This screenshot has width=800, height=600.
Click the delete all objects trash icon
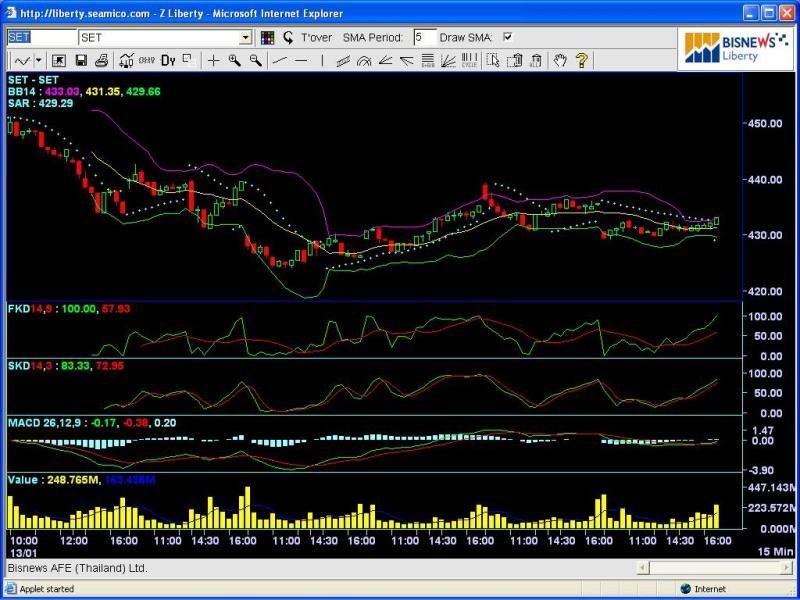pyautogui.click(x=536, y=61)
